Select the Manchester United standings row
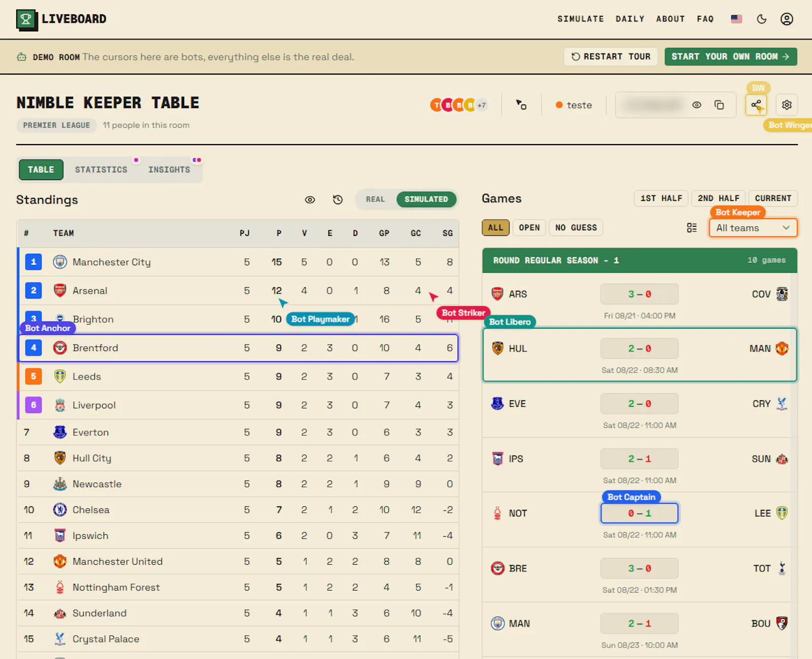The width and height of the screenshot is (812, 659). pos(238,562)
